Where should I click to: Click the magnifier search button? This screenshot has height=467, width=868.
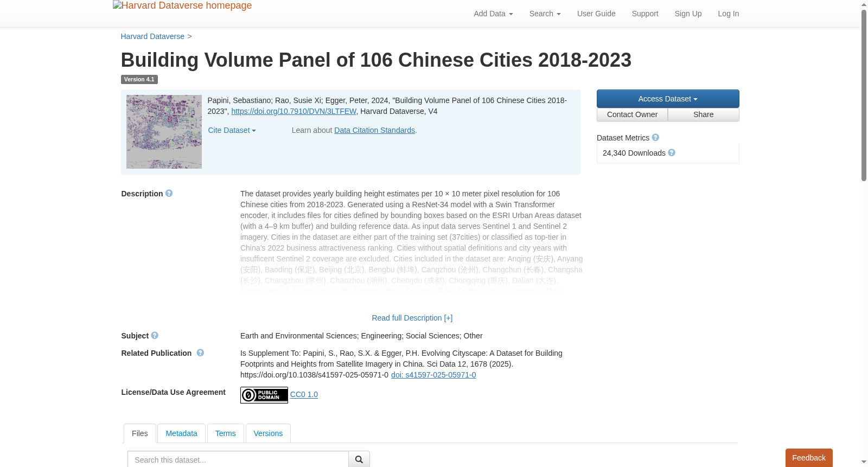click(359, 459)
